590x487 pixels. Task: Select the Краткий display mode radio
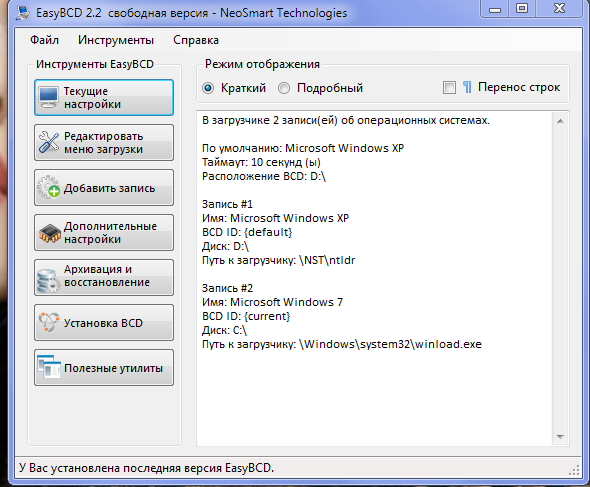[208, 88]
